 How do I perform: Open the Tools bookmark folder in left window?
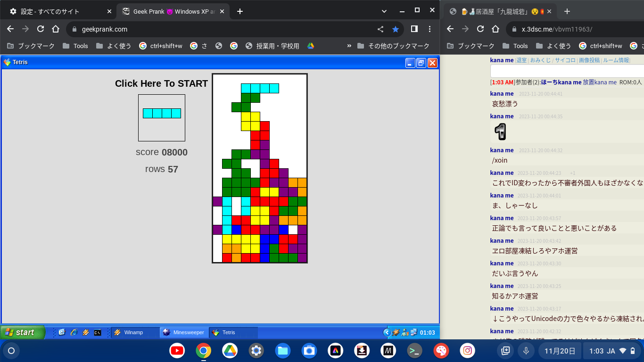pos(76,46)
